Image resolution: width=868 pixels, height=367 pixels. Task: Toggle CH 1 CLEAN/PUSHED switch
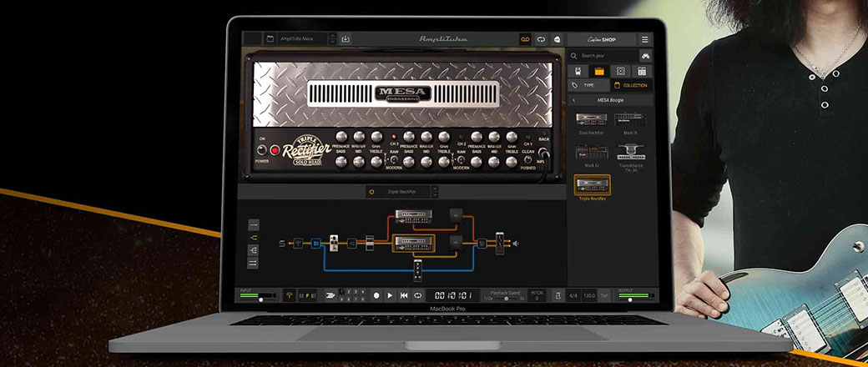pos(527,159)
